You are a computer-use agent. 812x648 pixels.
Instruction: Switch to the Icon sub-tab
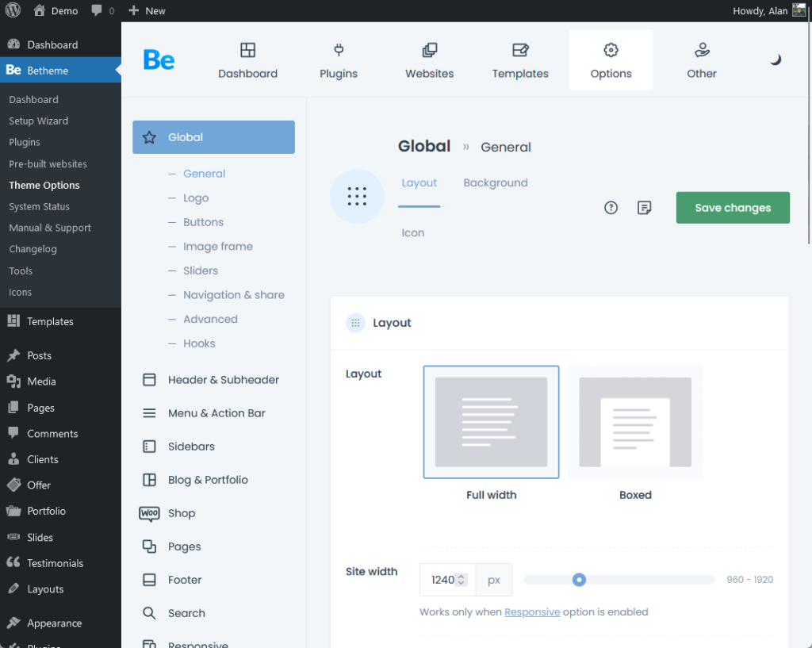pos(412,233)
